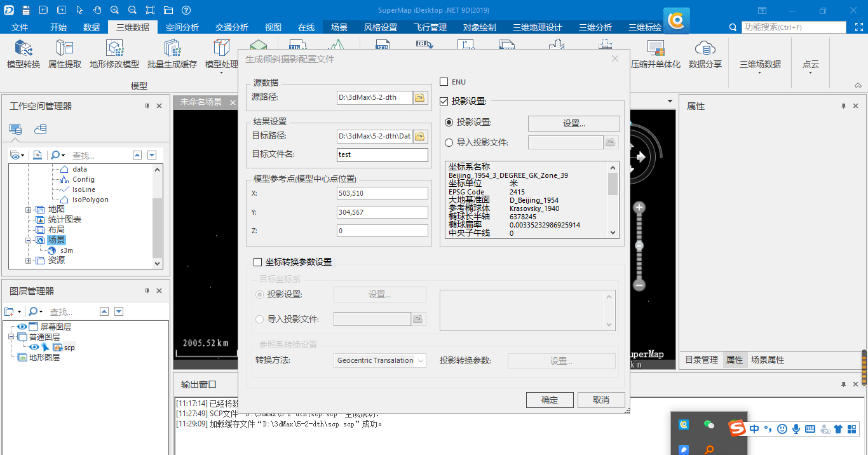Switch to the workspace tree view icon
This screenshot has height=455, width=868.
16,130
